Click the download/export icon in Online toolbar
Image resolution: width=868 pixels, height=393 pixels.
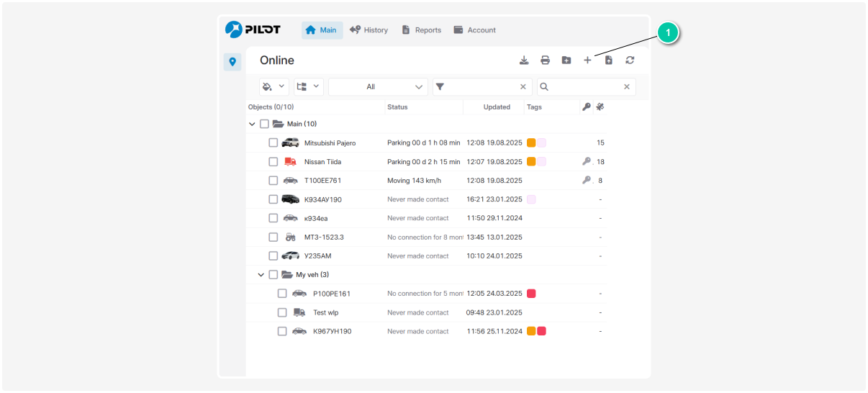pos(524,60)
